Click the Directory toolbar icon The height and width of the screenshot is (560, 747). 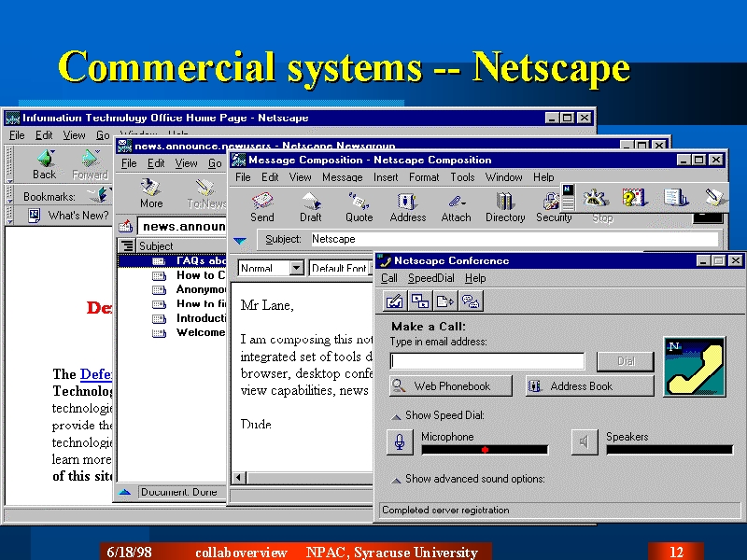coord(505,207)
